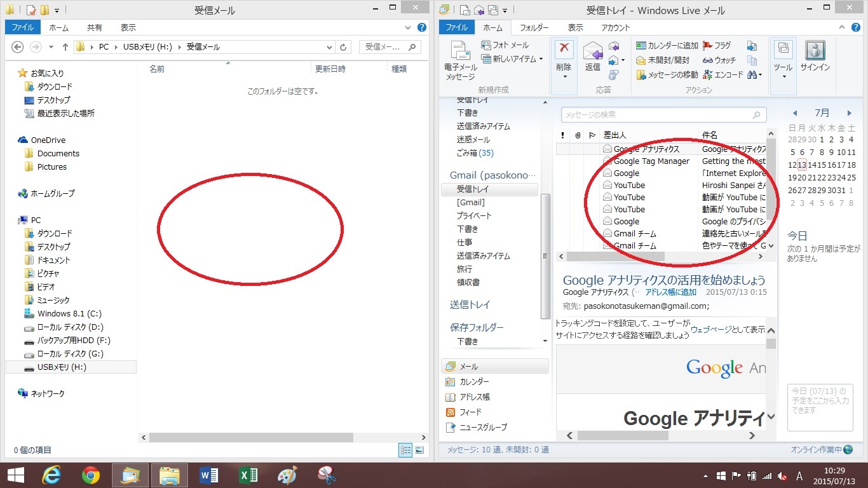Open Contacts (アドレス帳) in Live Mail navigation

coord(467,397)
